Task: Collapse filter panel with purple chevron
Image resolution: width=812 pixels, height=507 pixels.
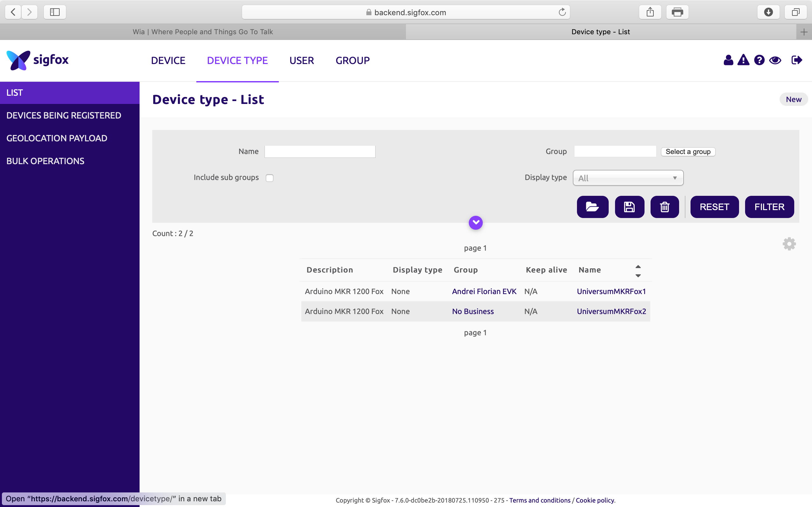Action: (x=475, y=222)
